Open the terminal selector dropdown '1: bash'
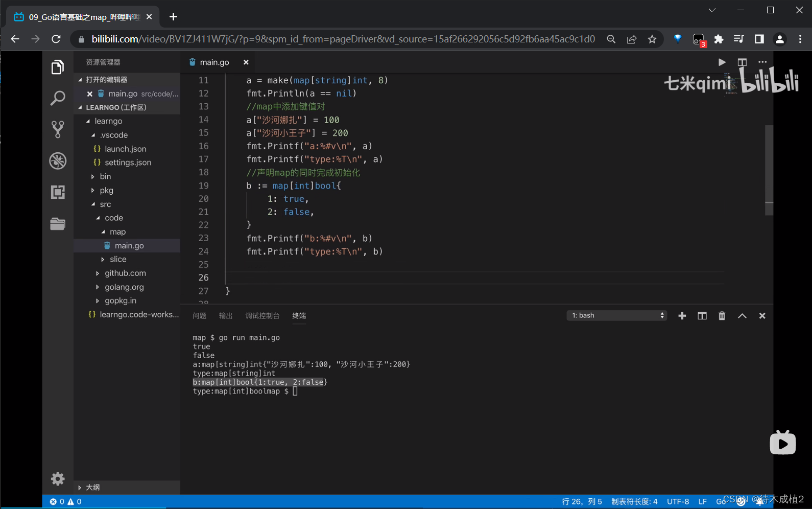Screen dimensions: 812x509 coord(617,315)
